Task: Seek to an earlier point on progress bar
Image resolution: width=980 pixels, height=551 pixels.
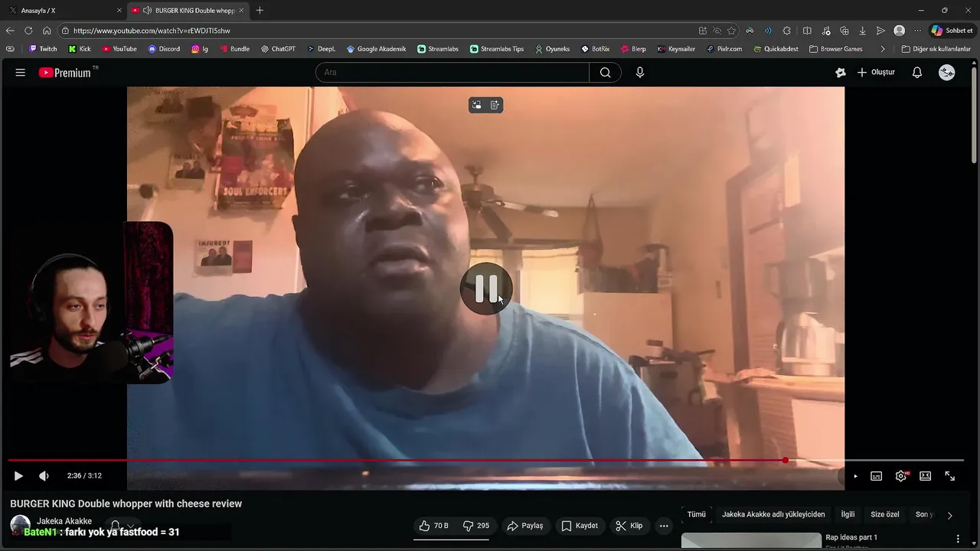Action: point(396,460)
